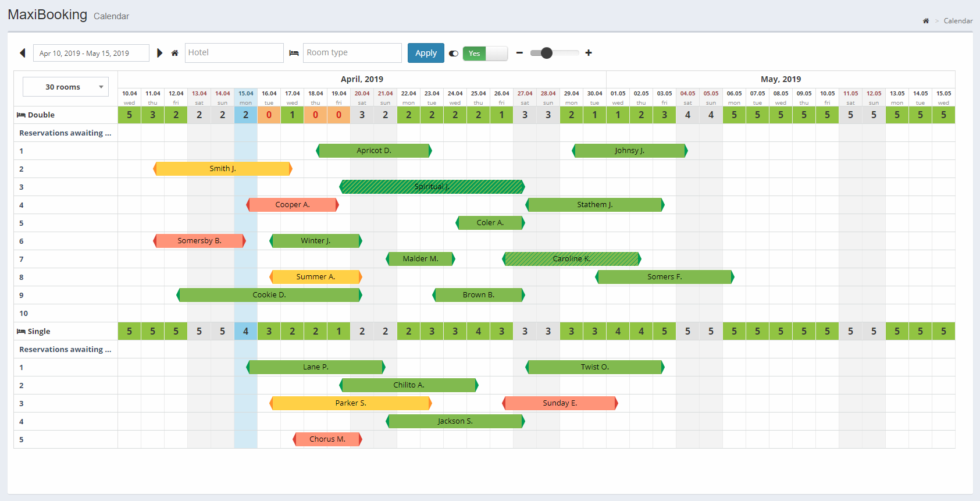This screenshot has width=980, height=501.
Task: Go to next date range arrow
Action: click(159, 53)
